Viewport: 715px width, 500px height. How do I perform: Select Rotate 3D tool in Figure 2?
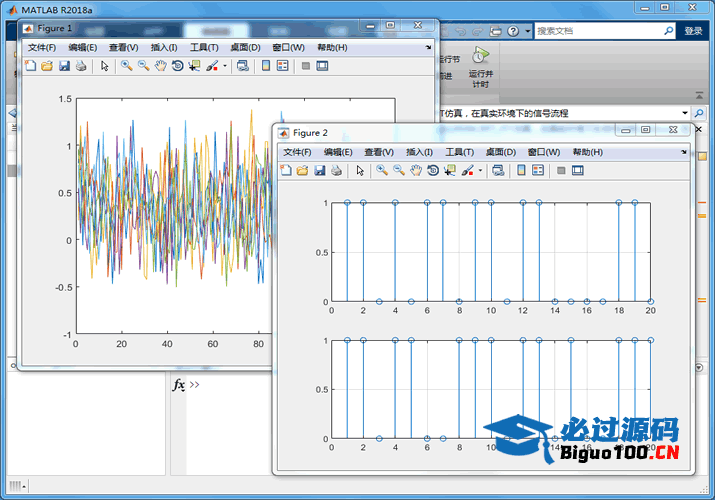pyautogui.click(x=432, y=171)
